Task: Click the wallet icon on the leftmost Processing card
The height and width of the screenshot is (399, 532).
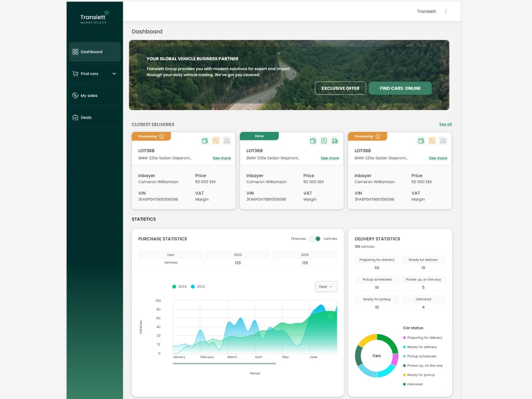Action: [x=205, y=141]
